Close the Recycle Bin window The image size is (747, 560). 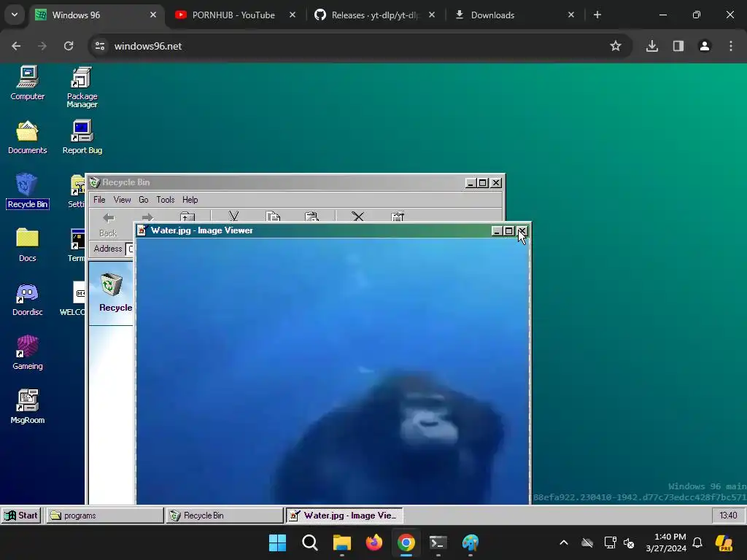pyautogui.click(x=496, y=183)
